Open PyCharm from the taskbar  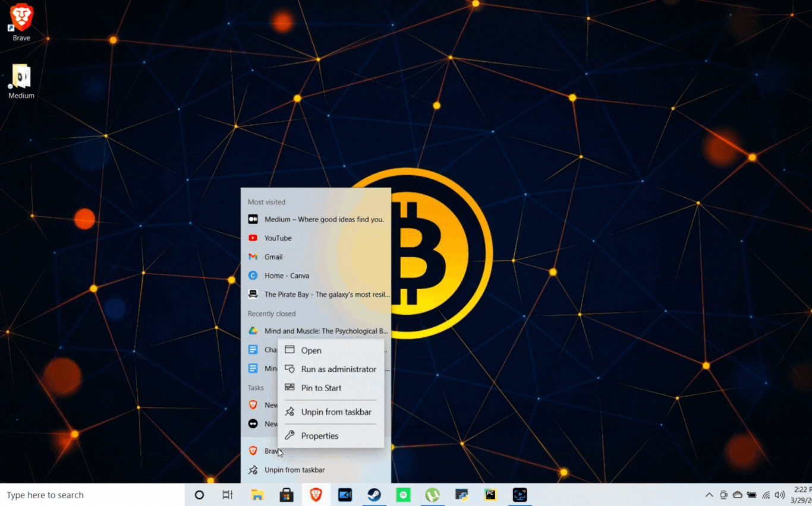click(490, 495)
